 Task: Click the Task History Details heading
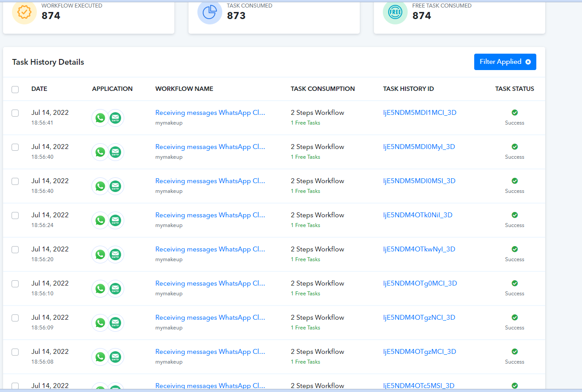(x=48, y=62)
